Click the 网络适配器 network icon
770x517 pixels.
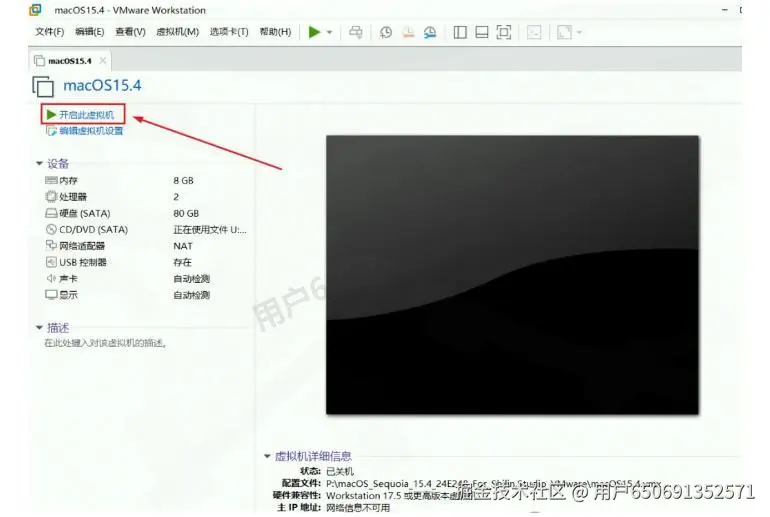[51, 245]
